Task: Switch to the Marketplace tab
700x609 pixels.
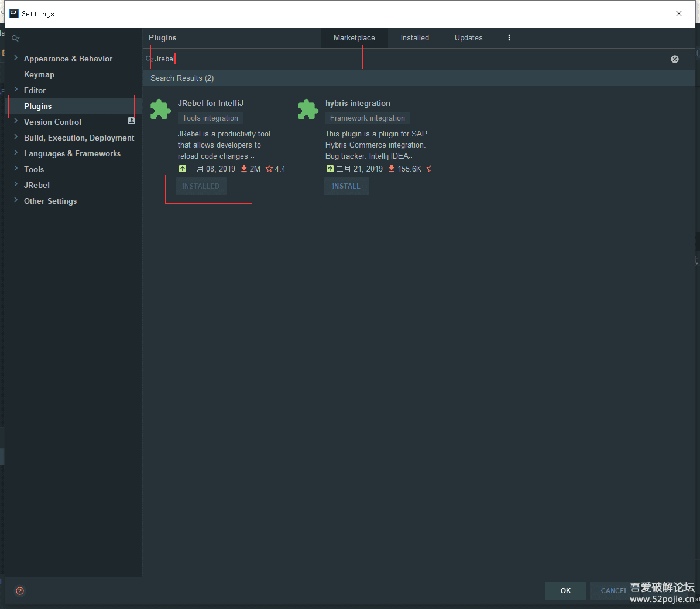Action: pos(354,38)
